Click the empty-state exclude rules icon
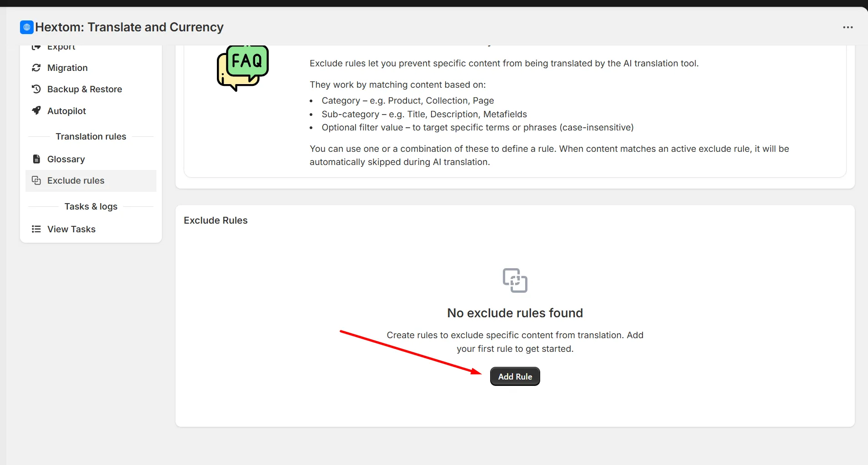The image size is (868, 465). pyautogui.click(x=515, y=280)
